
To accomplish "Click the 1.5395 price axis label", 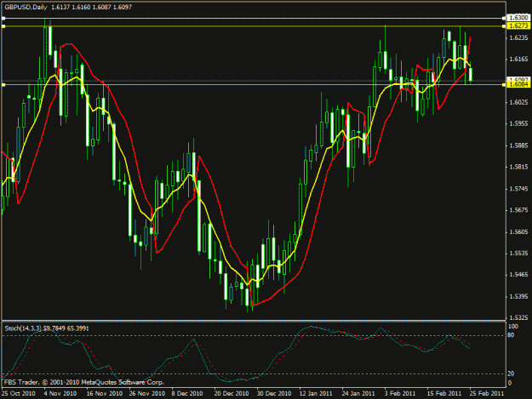I will [x=518, y=297].
